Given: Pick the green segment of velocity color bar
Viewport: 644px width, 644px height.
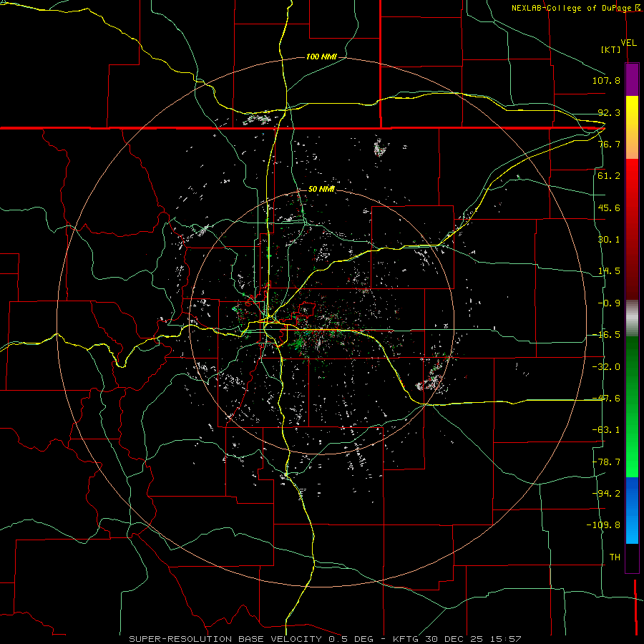Looking at the screenshot, I should 632,406.
